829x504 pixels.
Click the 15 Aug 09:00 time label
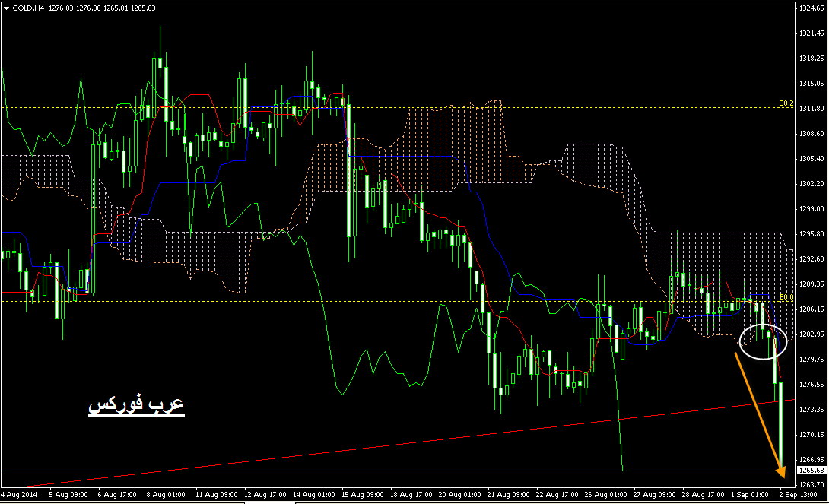click(x=363, y=495)
